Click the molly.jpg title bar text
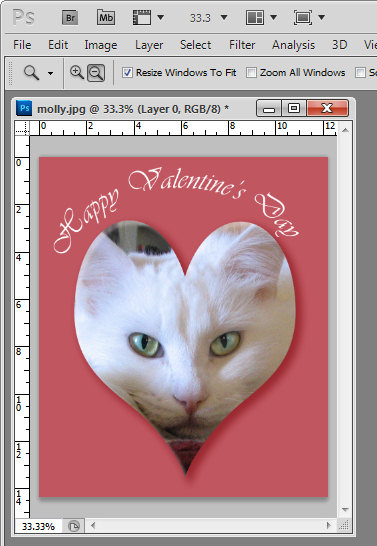The width and height of the screenshot is (377, 546). 133,109
